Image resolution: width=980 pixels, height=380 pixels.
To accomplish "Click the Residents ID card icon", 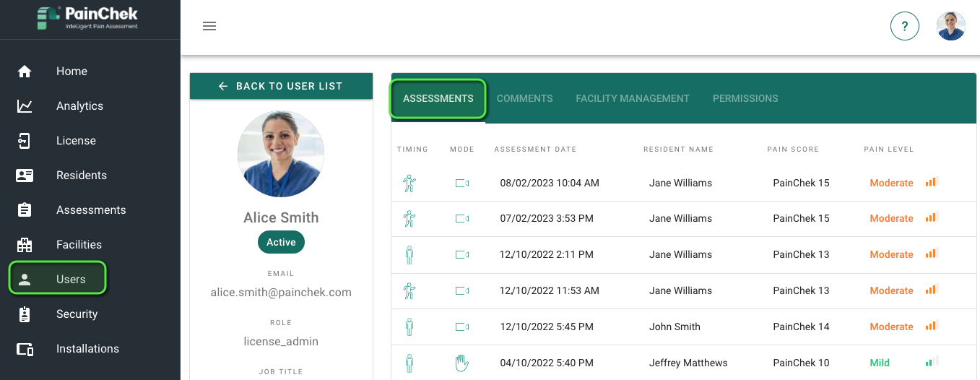I will (25, 176).
